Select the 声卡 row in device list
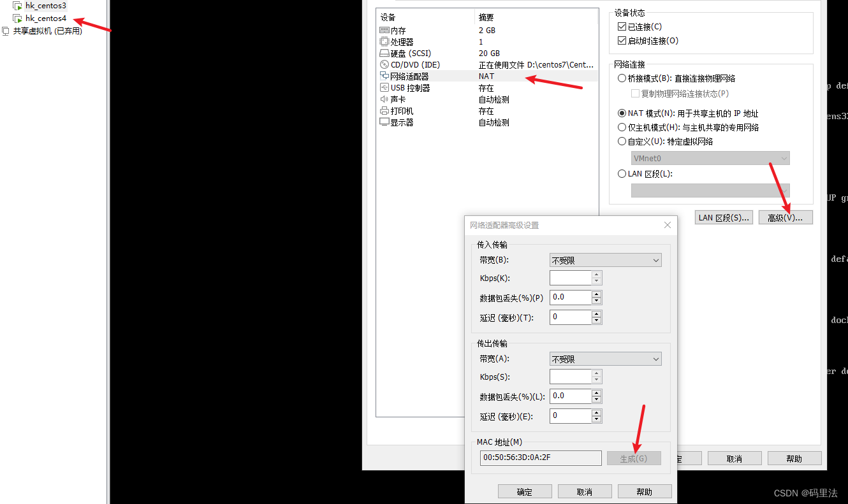 (x=488, y=99)
